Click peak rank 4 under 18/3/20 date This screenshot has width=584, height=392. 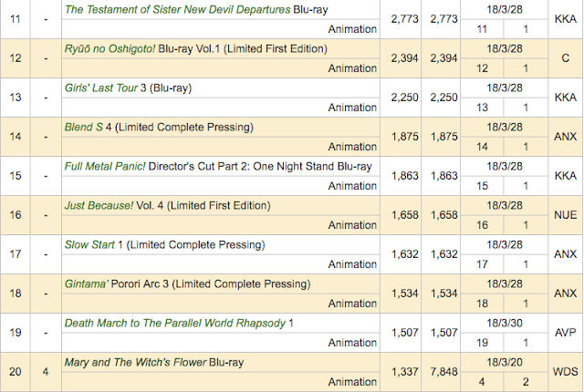(x=482, y=382)
